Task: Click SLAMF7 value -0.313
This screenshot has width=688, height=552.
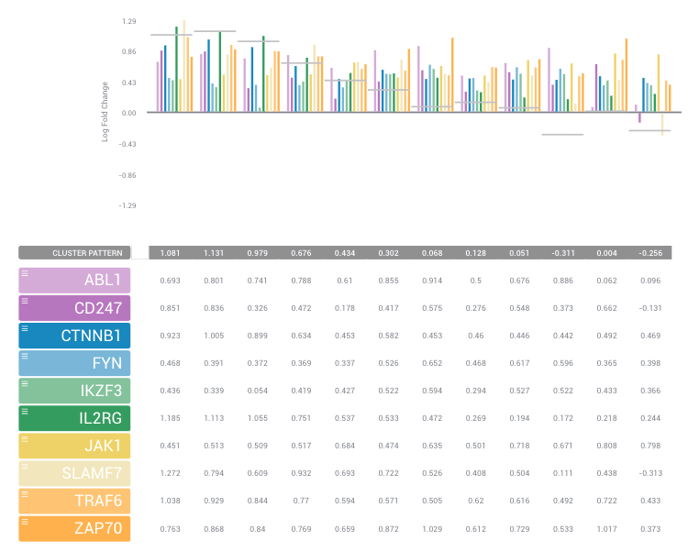Action: pos(650,473)
